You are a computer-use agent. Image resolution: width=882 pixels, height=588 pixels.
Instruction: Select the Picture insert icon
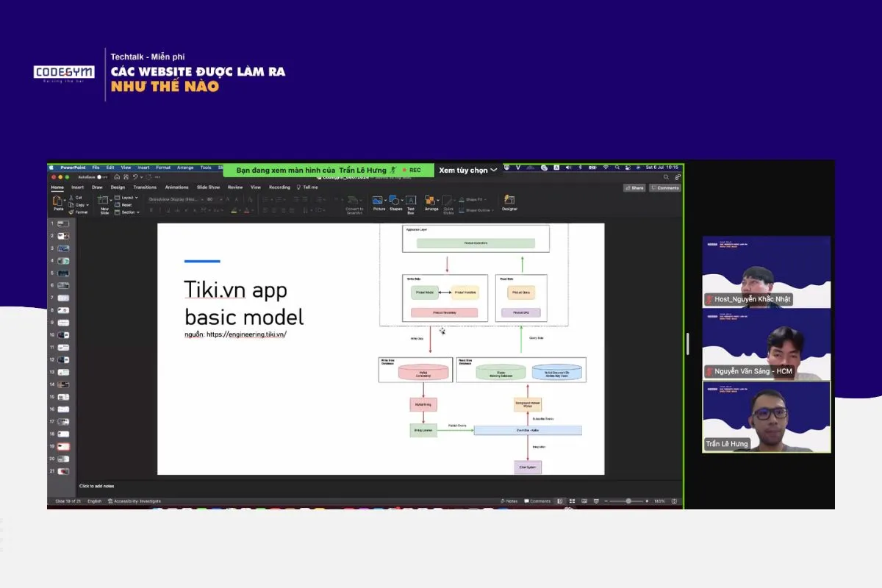point(377,200)
